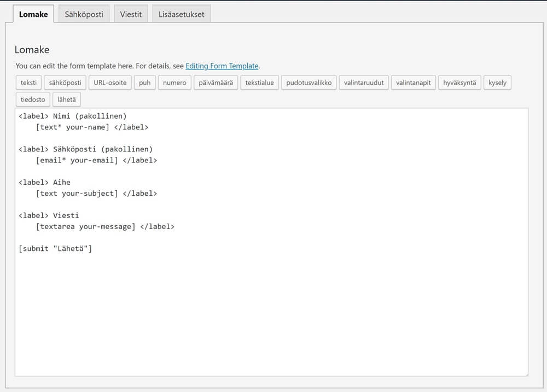547x392 pixels.
Task: Click the sähköposti tag button
Action: coord(65,83)
